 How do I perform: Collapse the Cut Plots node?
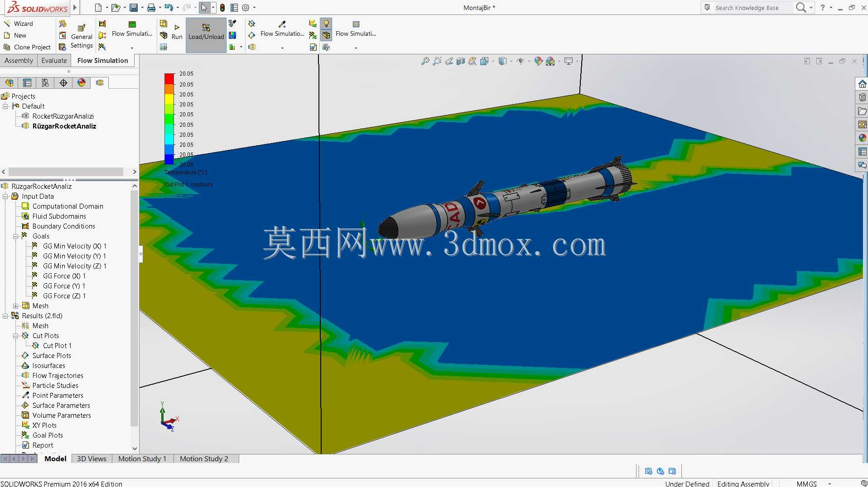[16, 336]
